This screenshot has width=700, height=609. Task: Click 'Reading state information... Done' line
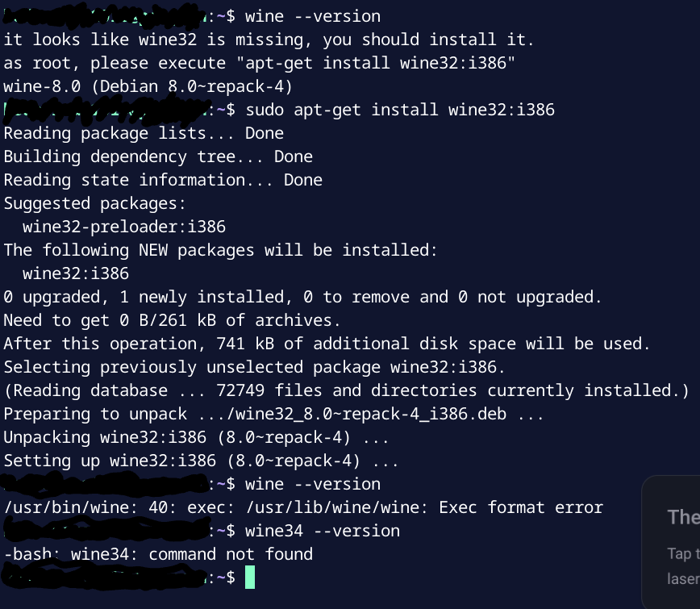(163, 180)
